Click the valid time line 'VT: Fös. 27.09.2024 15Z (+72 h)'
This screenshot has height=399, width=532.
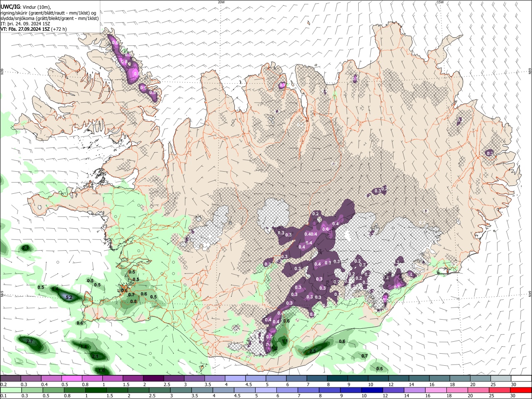(34, 29)
